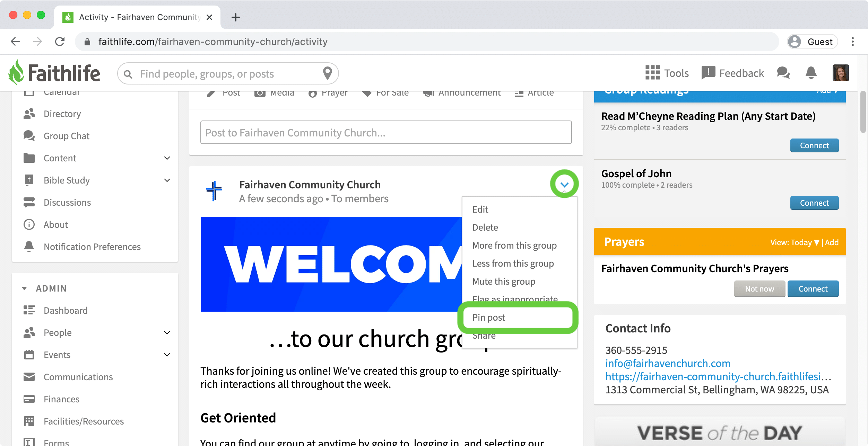Image resolution: width=868 pixels, height=446 pixels.
Task: Click the Content folder icon
Action: point(29,158)
